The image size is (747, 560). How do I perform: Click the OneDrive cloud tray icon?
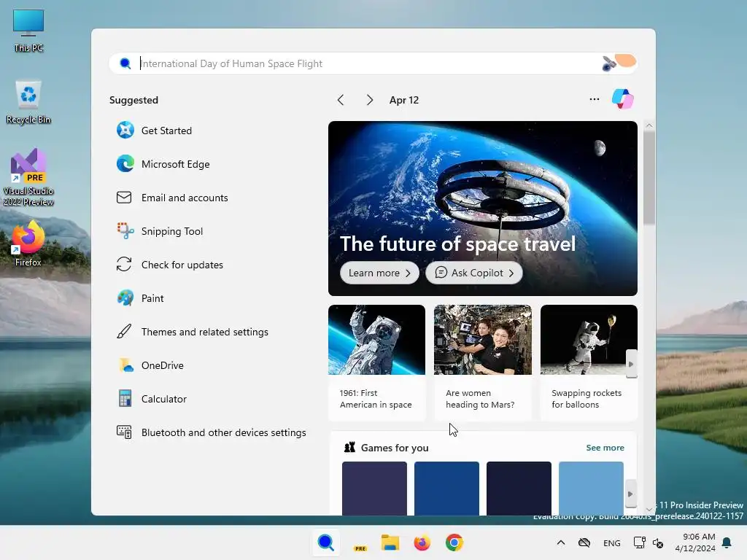[x=584, y=542]
